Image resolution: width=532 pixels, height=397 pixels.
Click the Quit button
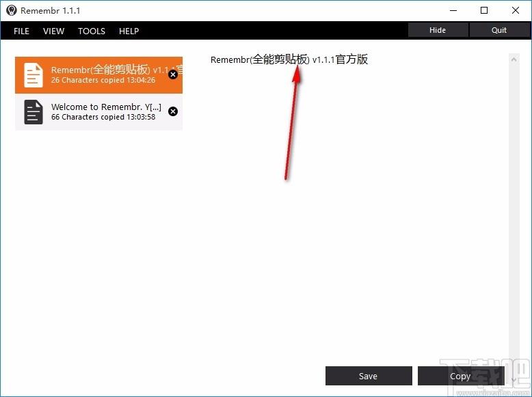[x=499, y=30]
